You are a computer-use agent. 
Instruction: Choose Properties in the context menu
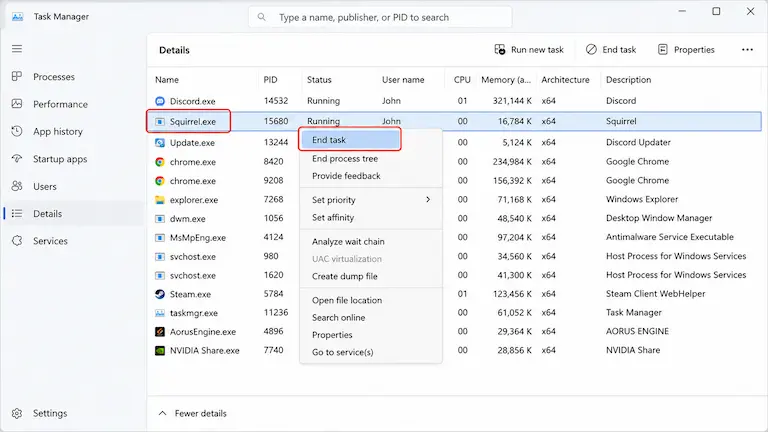332,335
